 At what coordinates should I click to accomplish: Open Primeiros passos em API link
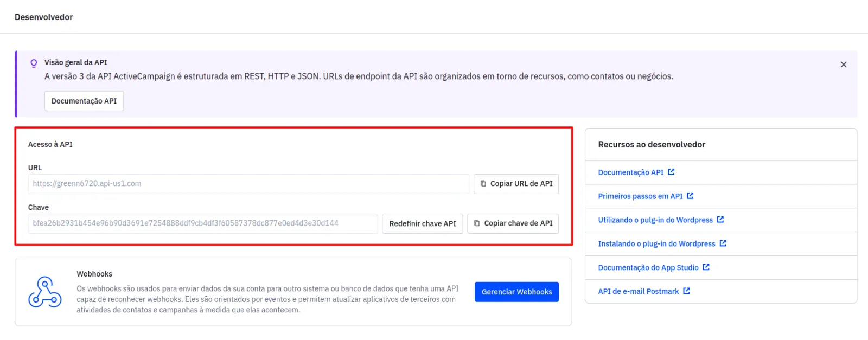(640, 196)
